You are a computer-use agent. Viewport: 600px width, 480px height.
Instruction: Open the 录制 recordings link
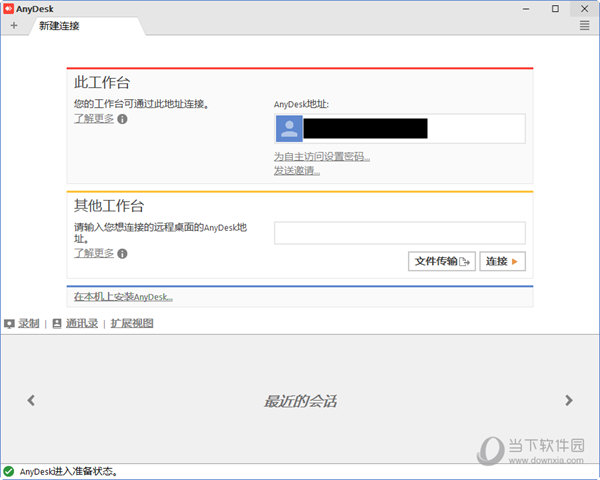pos(29,323)
